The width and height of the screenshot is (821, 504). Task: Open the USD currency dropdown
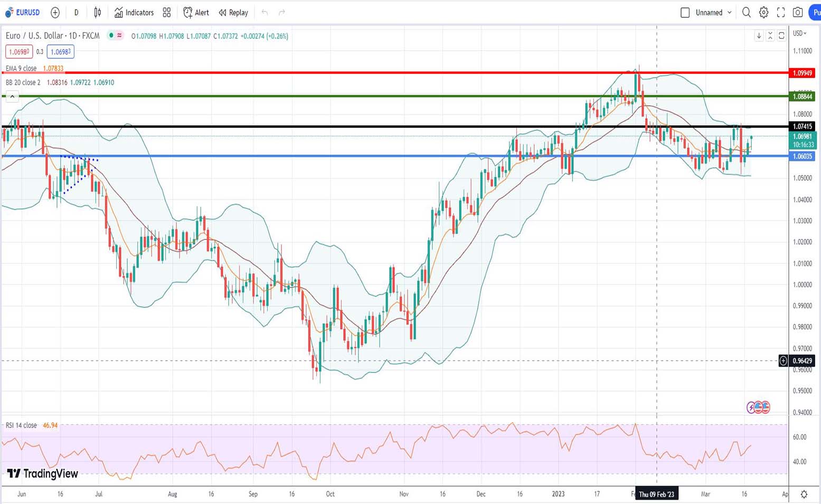(800, 33)
